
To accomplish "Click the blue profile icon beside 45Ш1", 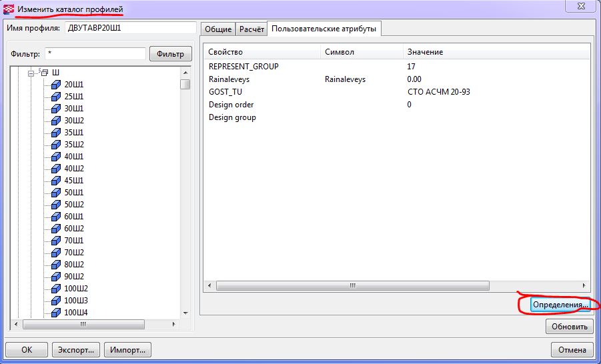I will coord(56,181).
